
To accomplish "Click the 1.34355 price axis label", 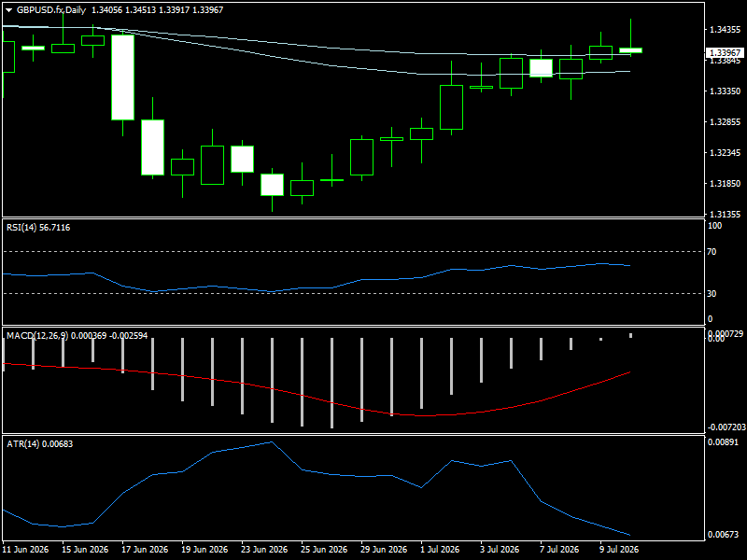I will coord(726,30).
